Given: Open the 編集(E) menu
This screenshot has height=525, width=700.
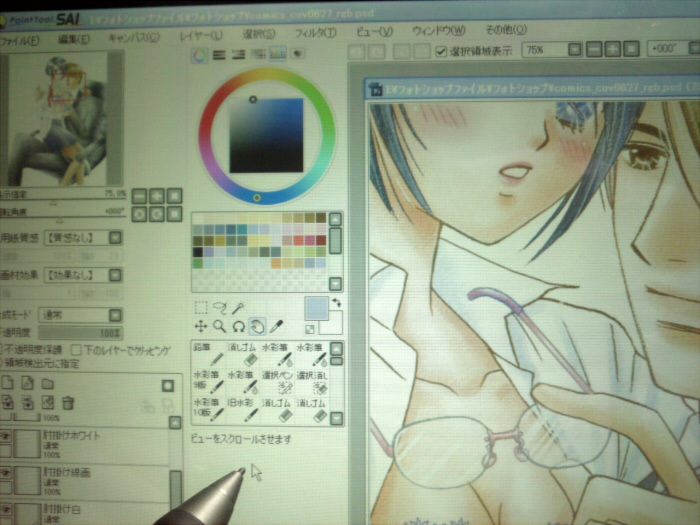Looking at the screenshot, I should pos(74,39).
